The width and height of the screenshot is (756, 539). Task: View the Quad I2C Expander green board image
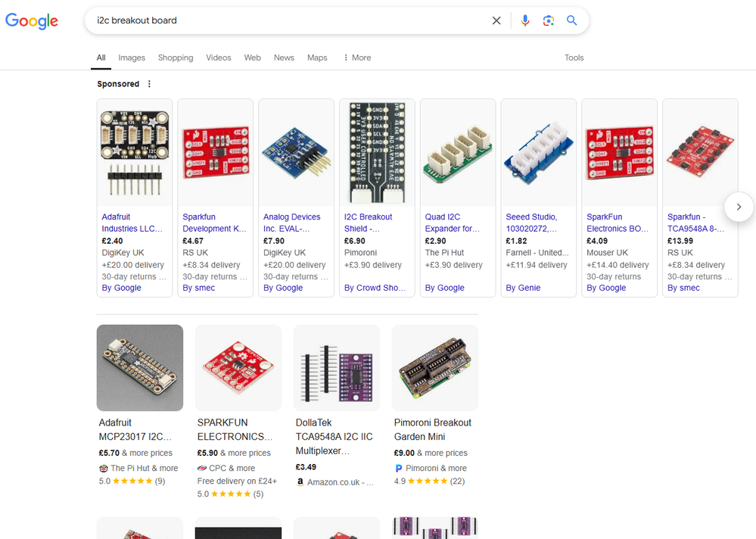tap(458, 153)
